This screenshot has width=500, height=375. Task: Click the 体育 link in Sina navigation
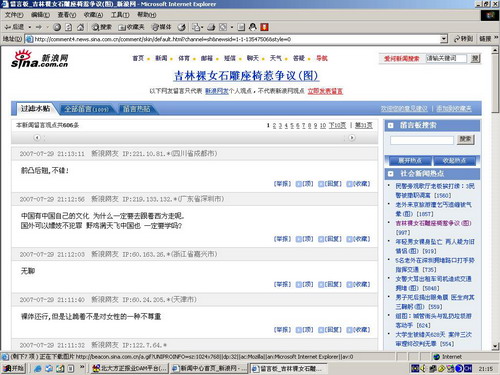tap(184, 58)
